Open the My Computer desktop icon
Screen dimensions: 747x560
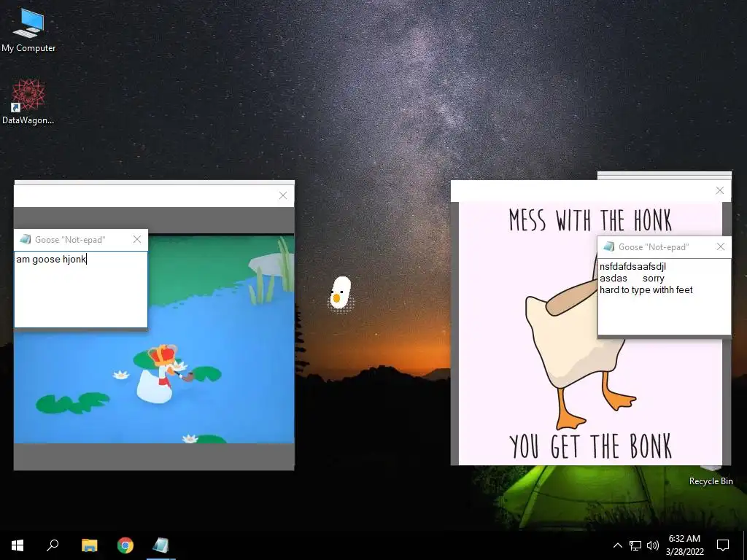[x=28, y=31]
